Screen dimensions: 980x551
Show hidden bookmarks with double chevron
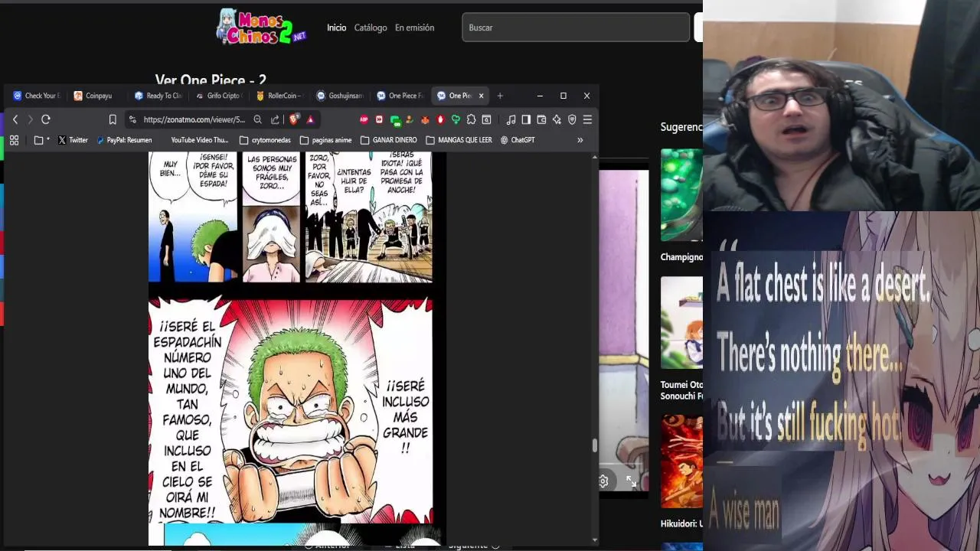pos(580,140)
